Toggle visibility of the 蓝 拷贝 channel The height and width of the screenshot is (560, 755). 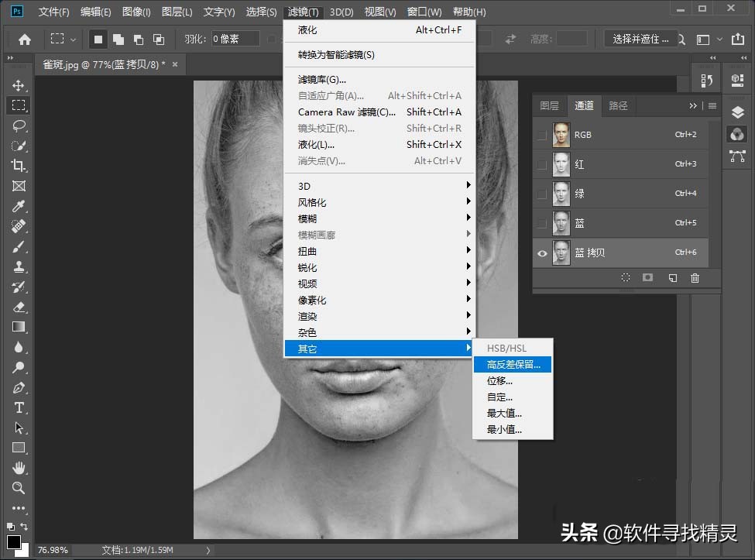(x=540, y=253)
